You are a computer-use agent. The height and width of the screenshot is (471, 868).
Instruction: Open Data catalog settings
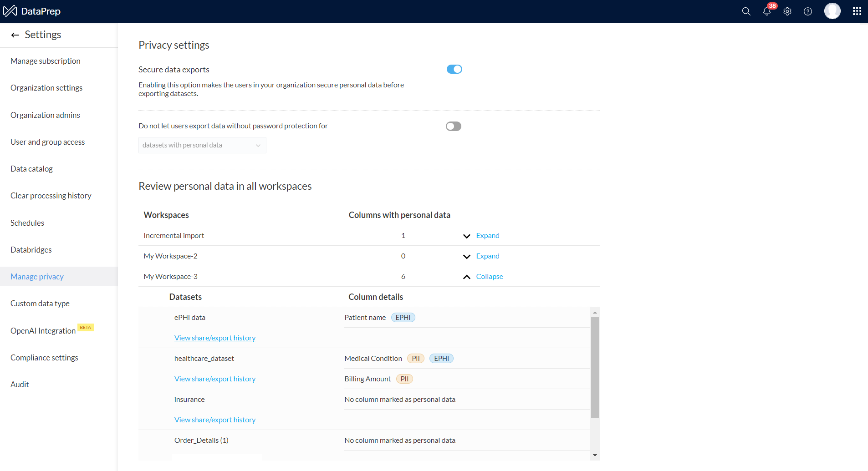[31, 169]
